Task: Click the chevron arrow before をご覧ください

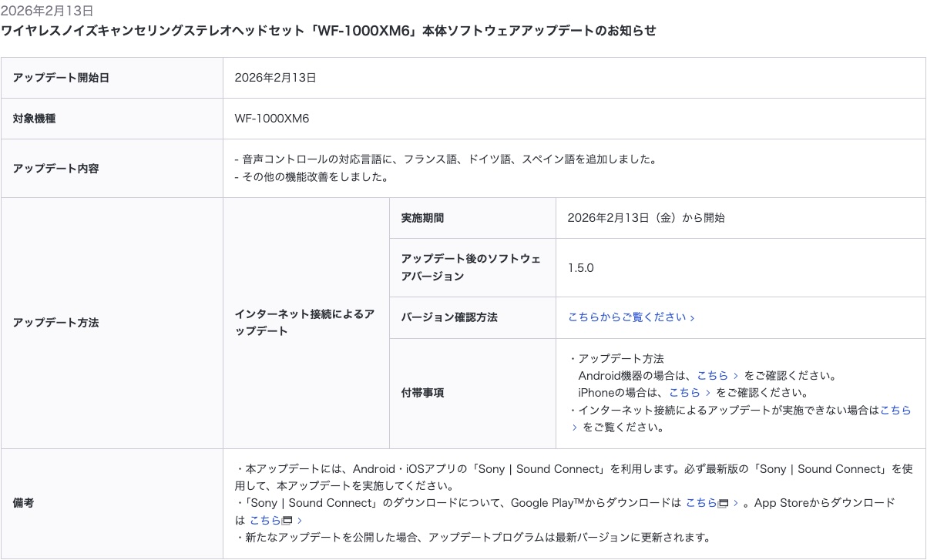Action: coord(574,428)
